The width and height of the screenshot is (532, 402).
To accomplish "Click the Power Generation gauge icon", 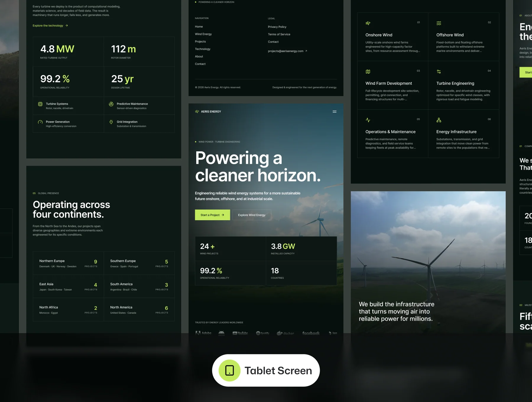I will click(40, 122).
